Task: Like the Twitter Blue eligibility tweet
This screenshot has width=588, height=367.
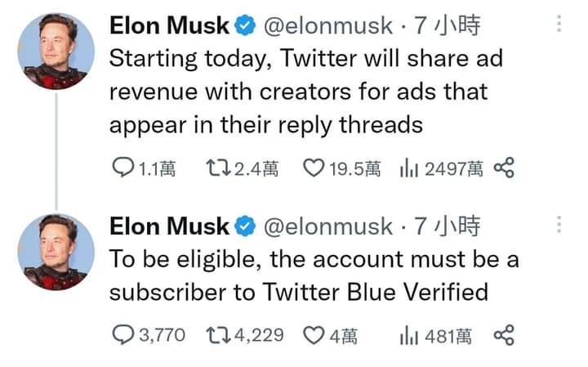Action: (314, 333)
